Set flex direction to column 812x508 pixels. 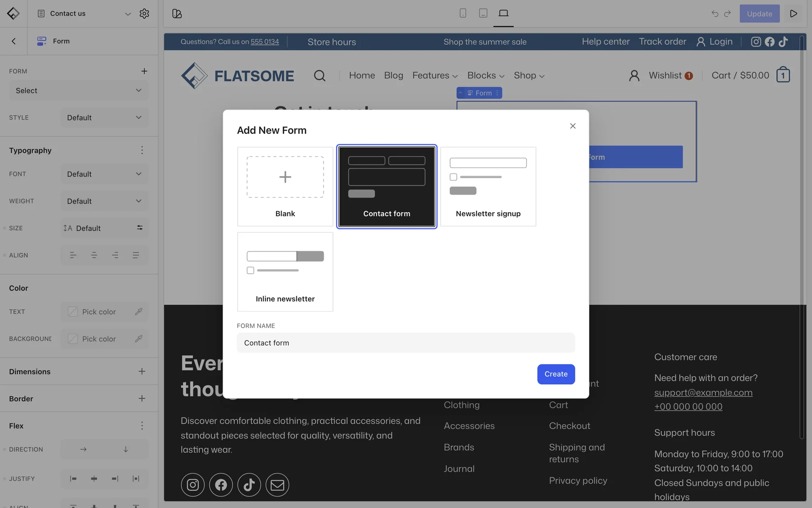(x=126, y=449)
